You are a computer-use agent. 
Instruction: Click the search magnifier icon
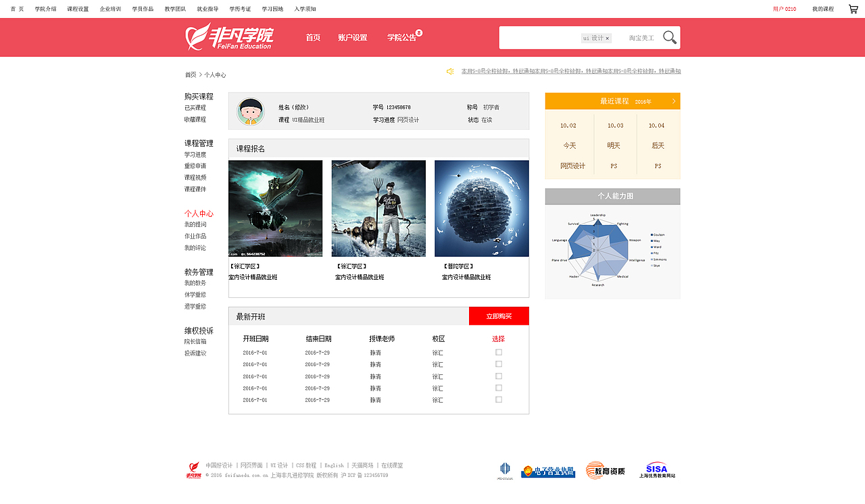click(668, 37)
